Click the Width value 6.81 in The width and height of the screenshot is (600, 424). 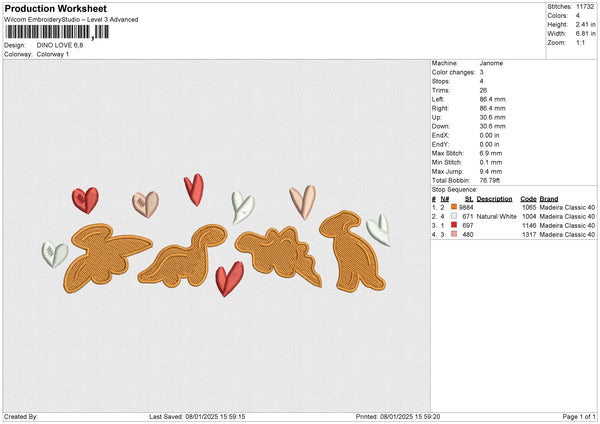coord(586,34)
